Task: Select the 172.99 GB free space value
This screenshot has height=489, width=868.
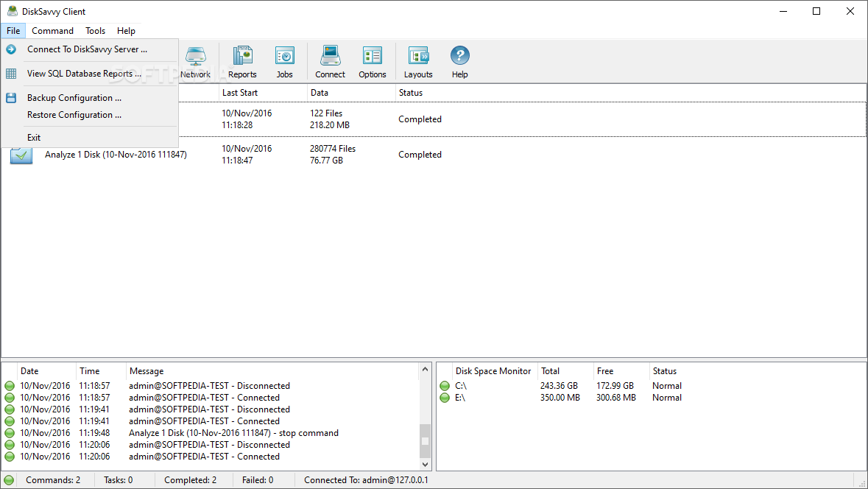Action: [615, 386]
